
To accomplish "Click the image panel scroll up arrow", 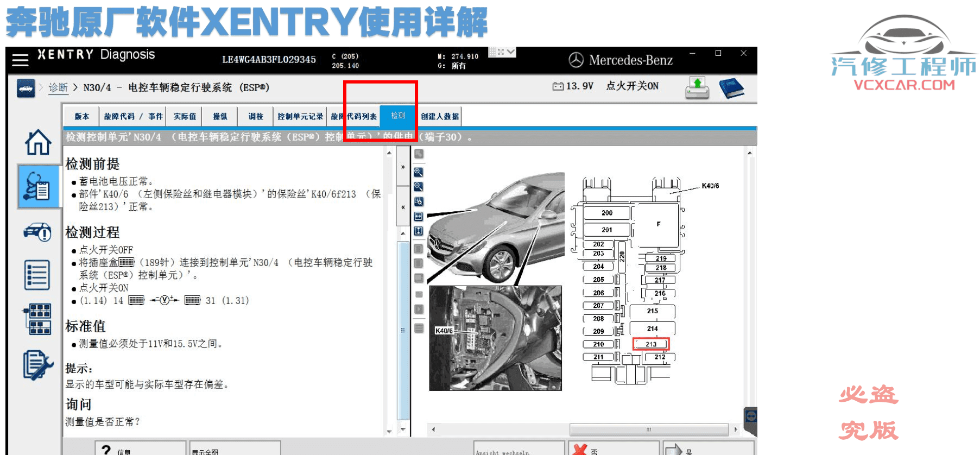I will click(x=750, y=153).
